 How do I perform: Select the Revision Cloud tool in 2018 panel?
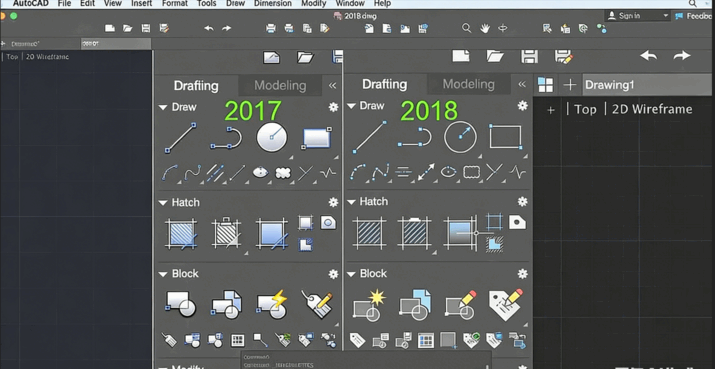[471, 172]
